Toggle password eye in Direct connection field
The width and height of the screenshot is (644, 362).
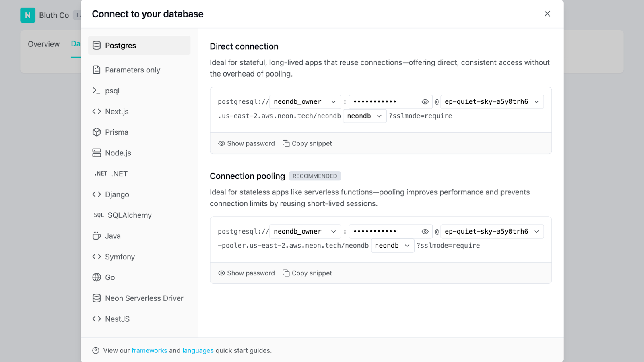tap(425, 102)
